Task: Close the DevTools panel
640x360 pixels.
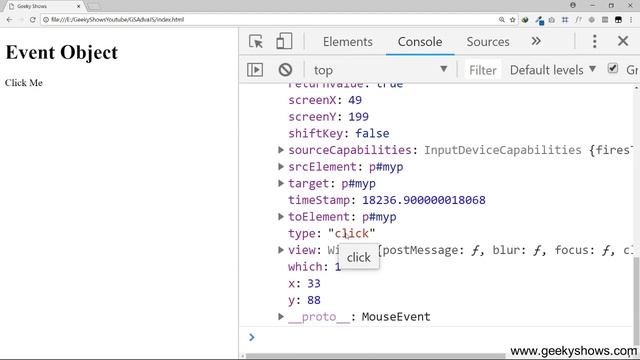Action: [623, 41]
